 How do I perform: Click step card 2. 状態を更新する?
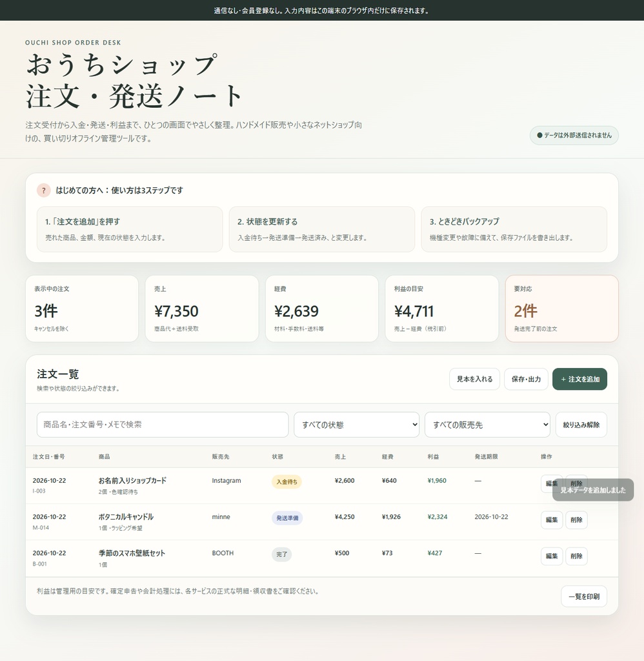322,229
